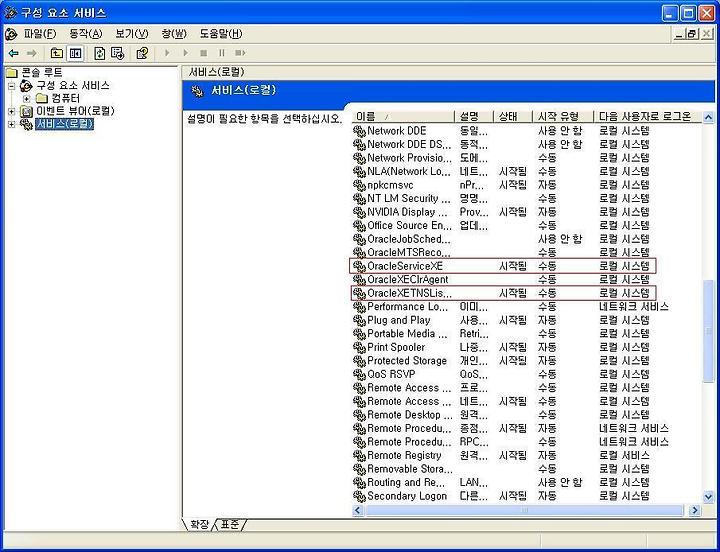Image resolution: width=720 pixels, height=552 pixels.
Task: Click the gear icon of OracleXETNSLis… row
Action: click(x=359, y=293)
